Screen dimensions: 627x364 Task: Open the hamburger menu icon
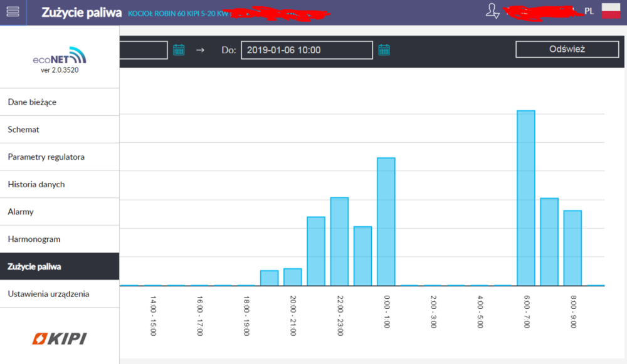(x=13, y=12)
